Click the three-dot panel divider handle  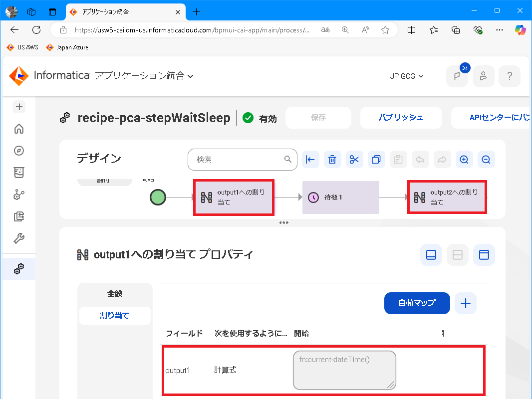pyautogui.click(x=283, y=223)
